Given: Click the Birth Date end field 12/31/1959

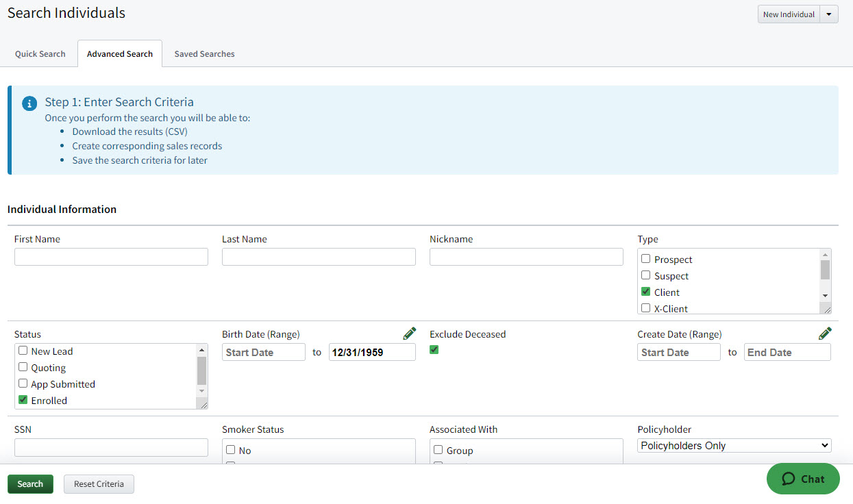Looking at the screenshot, I should (x=372, y=352).
